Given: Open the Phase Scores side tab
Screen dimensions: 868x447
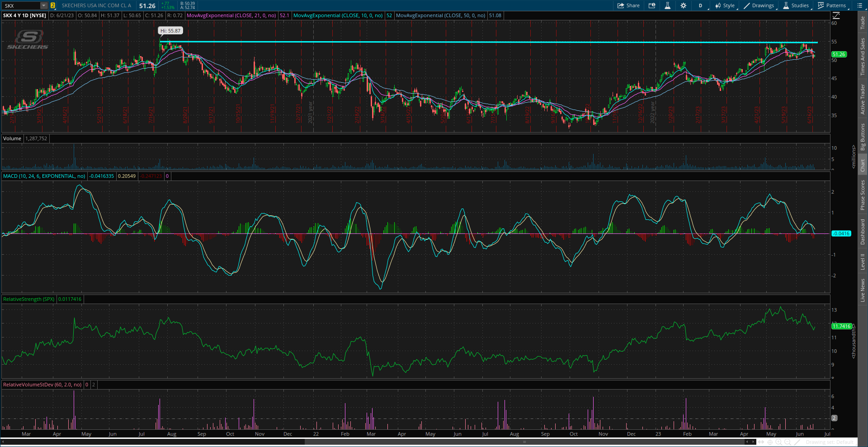Looking at the screenshot, I should click(x=863, y=195).
